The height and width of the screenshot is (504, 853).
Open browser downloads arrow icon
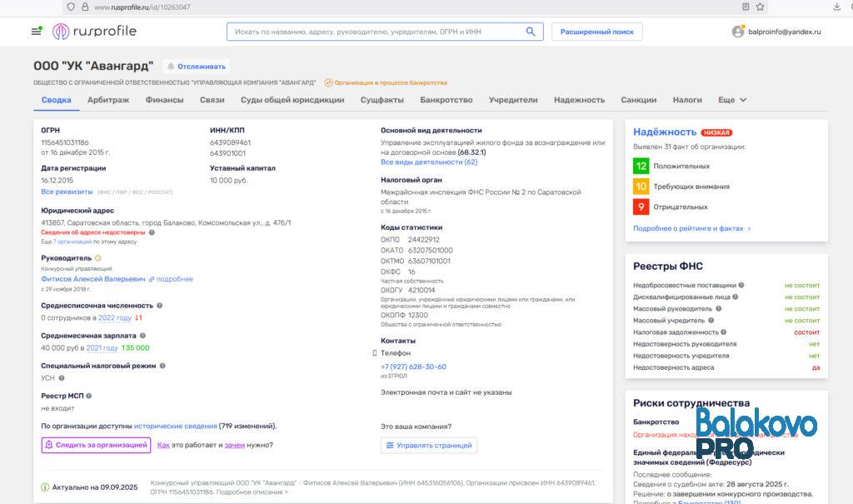pos(836,7)
